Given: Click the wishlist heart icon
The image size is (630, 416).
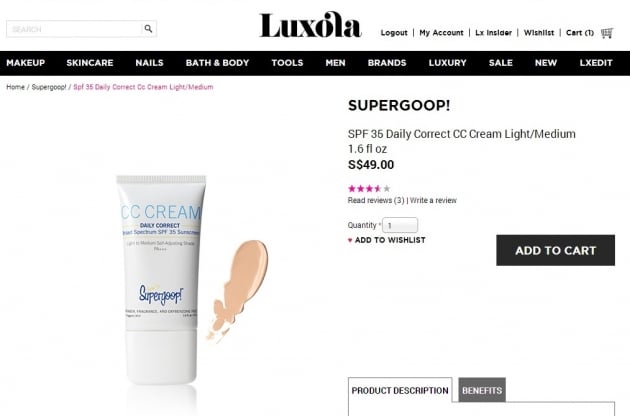Looking at the screenshot, I should [350, 240].
